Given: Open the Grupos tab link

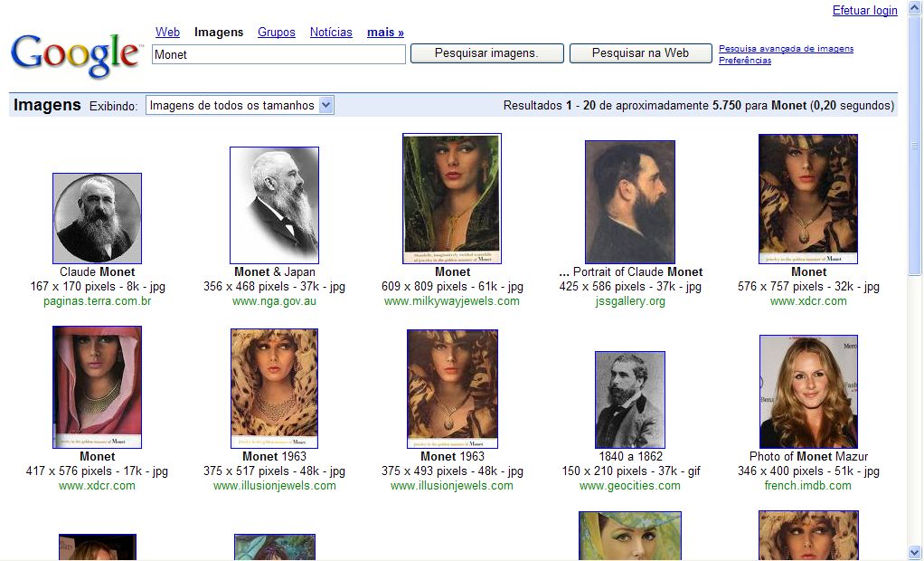Looking at the screenshot, I should 277,32.
